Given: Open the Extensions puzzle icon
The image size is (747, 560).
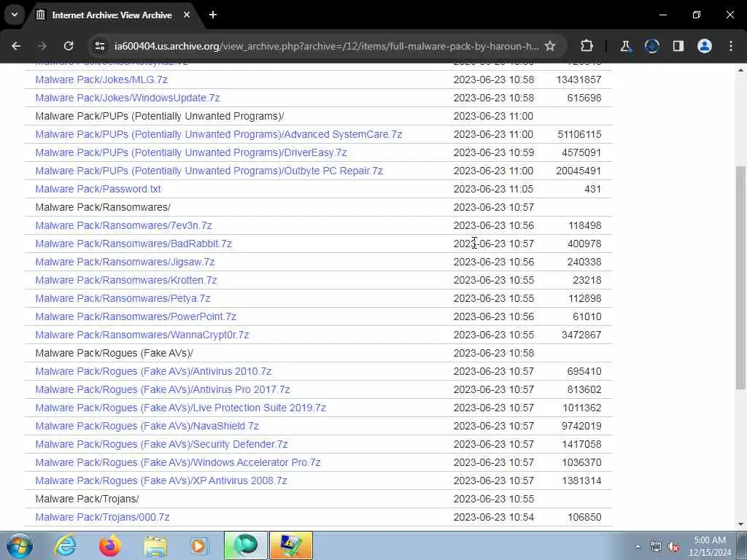Looking at the screenshot, I should click(x=587, y=46).
